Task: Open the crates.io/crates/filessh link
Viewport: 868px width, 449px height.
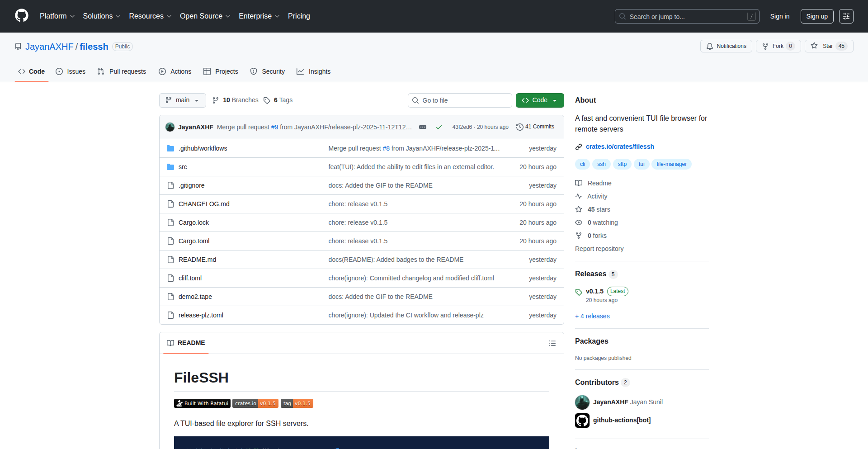Action: coord(619,147)
